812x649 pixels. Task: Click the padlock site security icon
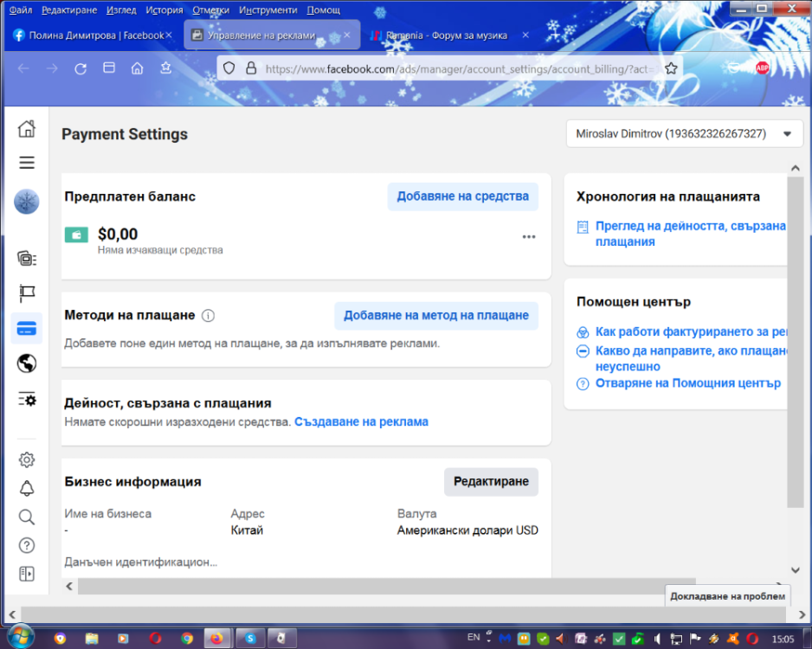[x=251, y=68]
